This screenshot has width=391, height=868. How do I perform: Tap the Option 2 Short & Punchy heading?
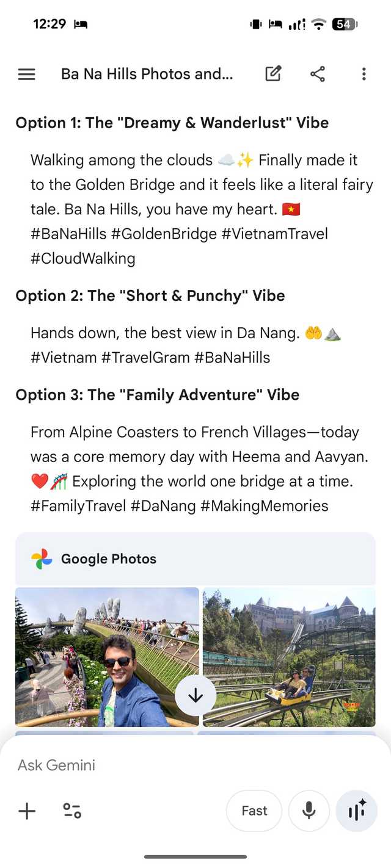150,296
